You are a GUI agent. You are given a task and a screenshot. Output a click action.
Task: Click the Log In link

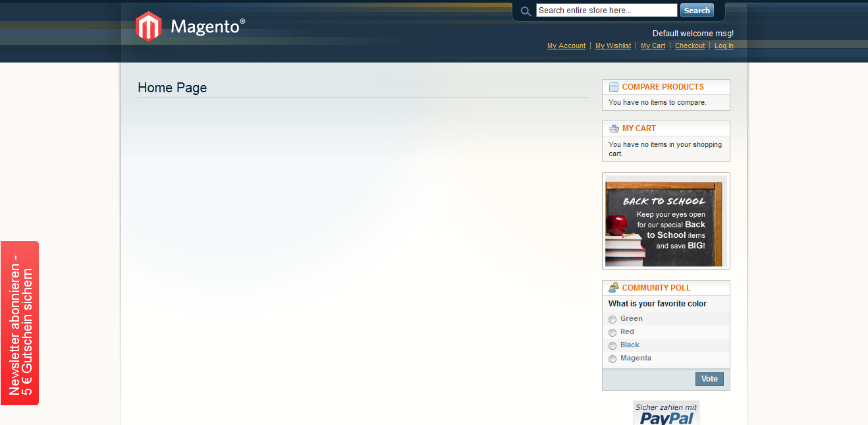724,46
